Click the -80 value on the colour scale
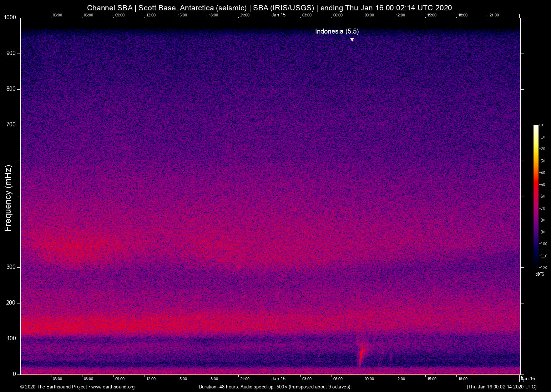Image resolution: width=551 pixels, height=392 pixels. 542,220
